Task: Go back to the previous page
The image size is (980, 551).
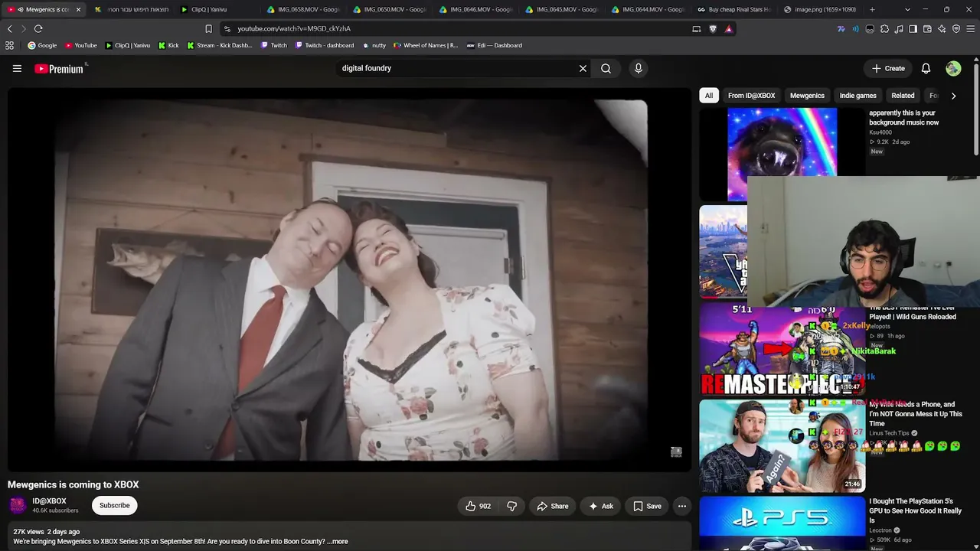Action: point(10,28)
